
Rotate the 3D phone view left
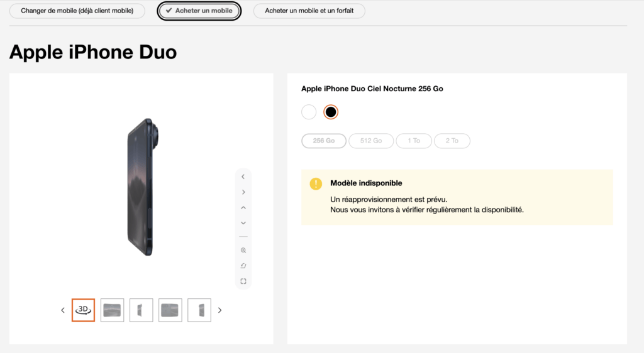[243, 176]
